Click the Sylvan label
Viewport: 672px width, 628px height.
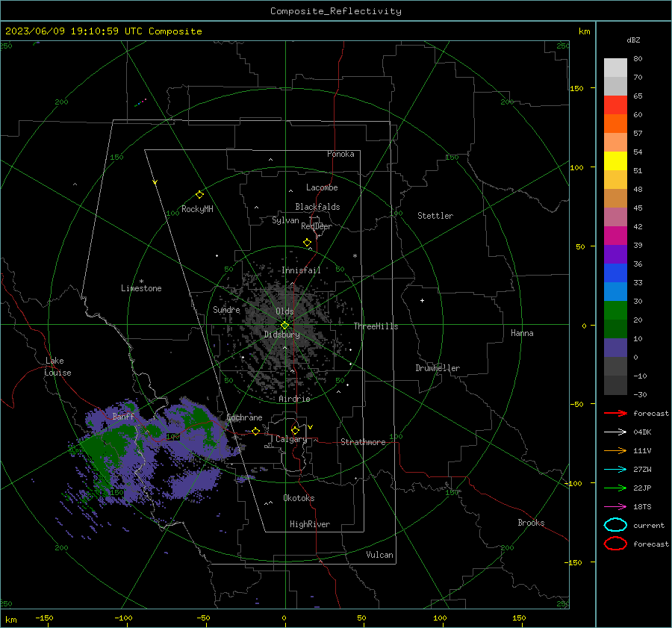(285, 220)
